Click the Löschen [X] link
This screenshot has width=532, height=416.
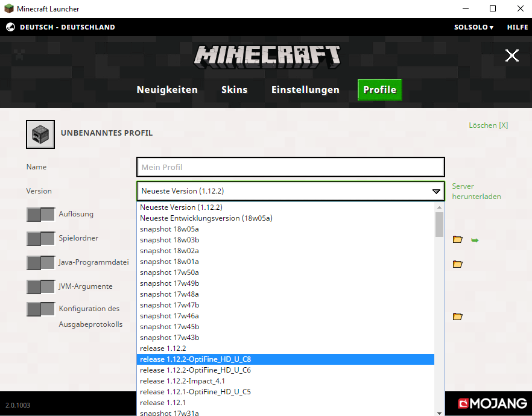(x=488, y=125)
